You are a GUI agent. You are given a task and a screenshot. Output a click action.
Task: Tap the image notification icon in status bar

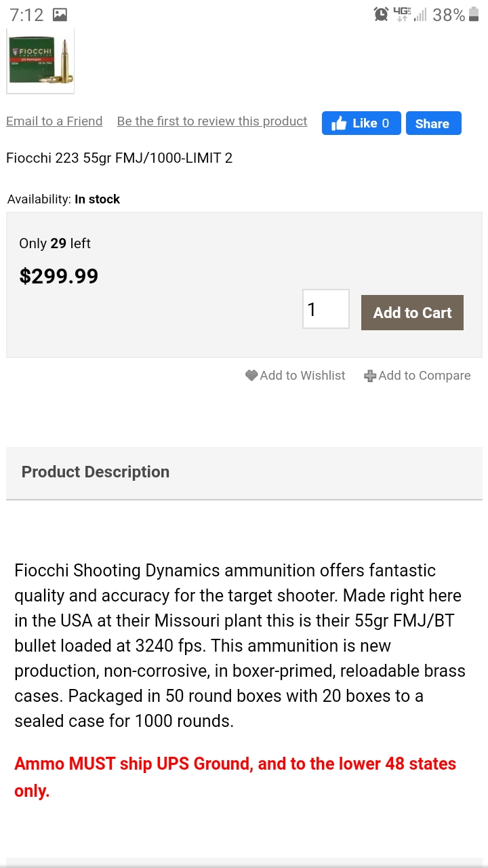tap(60, 14)
